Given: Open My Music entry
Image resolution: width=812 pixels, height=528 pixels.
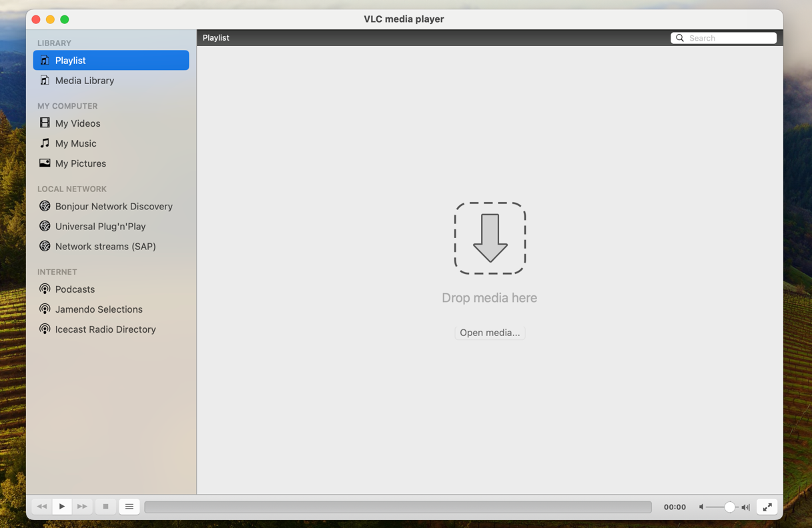Looking at the screenshot, I should (x=111, y=143).
